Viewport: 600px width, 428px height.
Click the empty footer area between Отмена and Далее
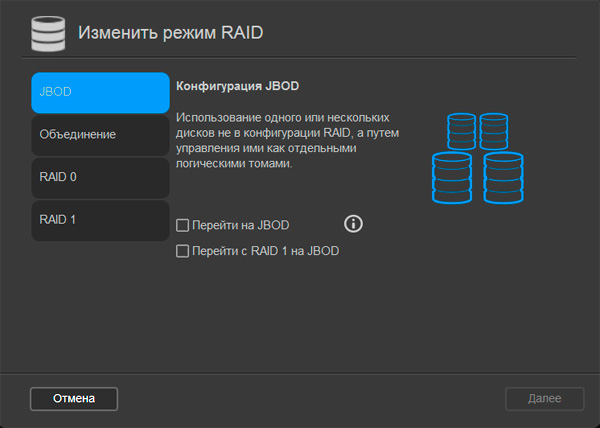[310, 398]
